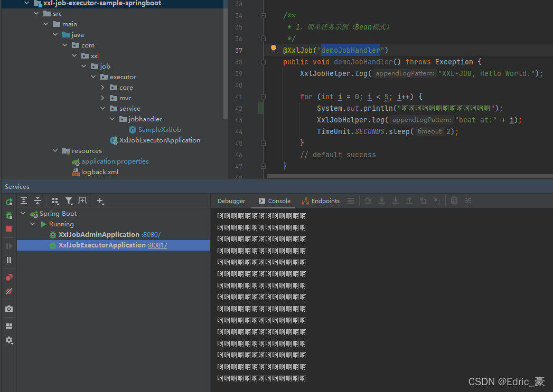Open View Breakpoints red circles icon
Screen dimensions: 553x392
[x=9, y=277]
